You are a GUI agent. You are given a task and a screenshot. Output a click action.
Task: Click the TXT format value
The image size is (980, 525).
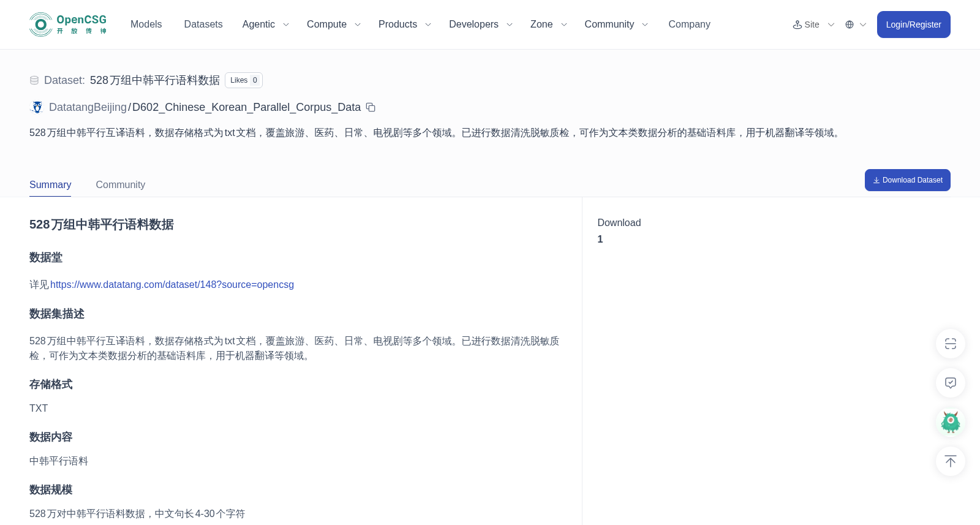click(x=39, y=409)
